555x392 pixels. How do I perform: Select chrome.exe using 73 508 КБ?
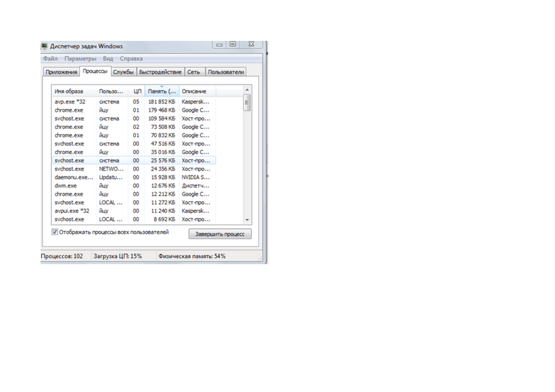point(134,127)
